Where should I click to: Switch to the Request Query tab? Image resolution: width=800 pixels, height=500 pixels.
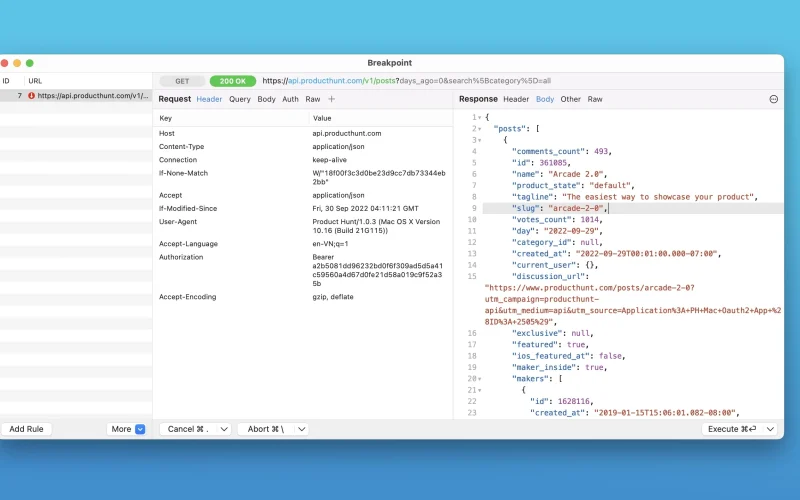pyautogui.click(x=240, y=99)
